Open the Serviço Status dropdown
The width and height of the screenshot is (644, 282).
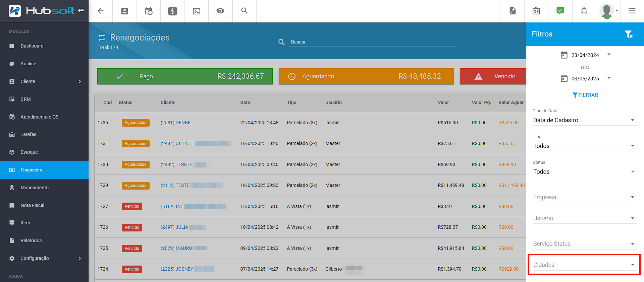coord(585,244)
